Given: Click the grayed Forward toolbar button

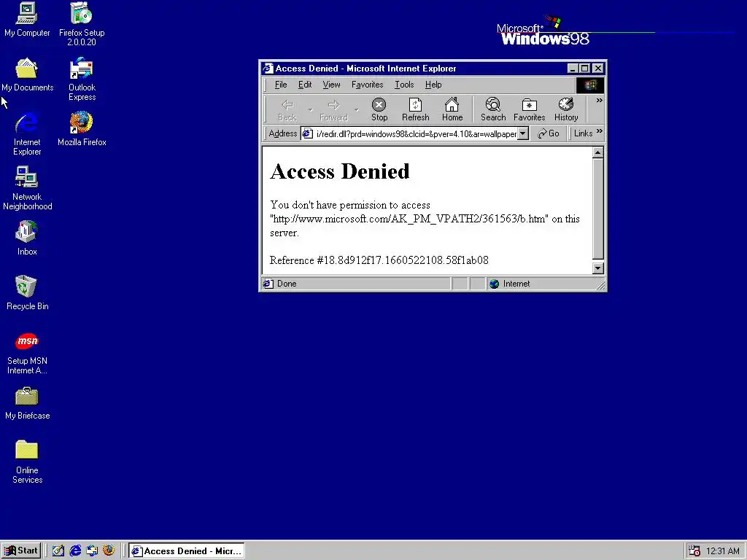Looking at the screenshot, I should pyautogui.click(x=333, y=109).
